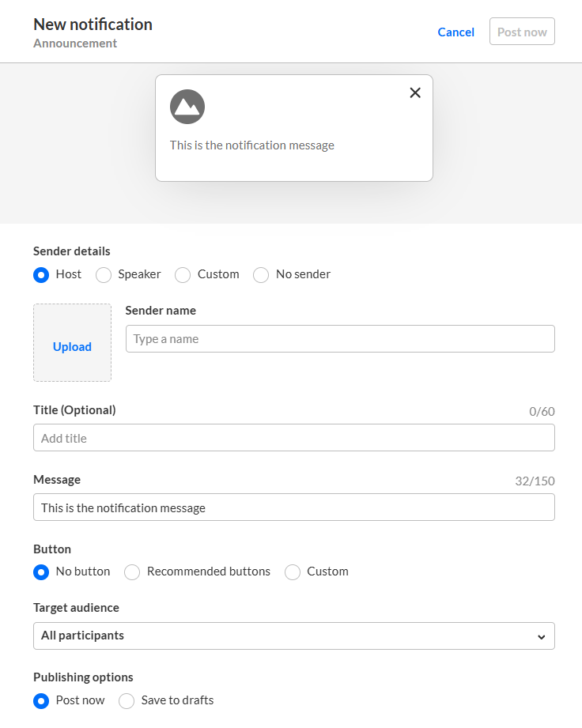Choose Recommended buttons option
The height and width of the screenshot is (728, 582).
coord(132,572)
